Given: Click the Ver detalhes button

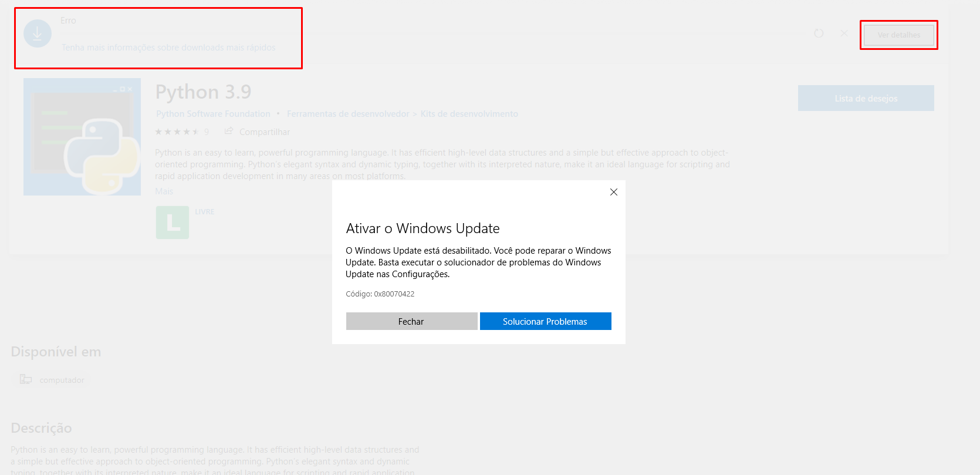Looking at the screenshot, I should click(x=899, y=35).
